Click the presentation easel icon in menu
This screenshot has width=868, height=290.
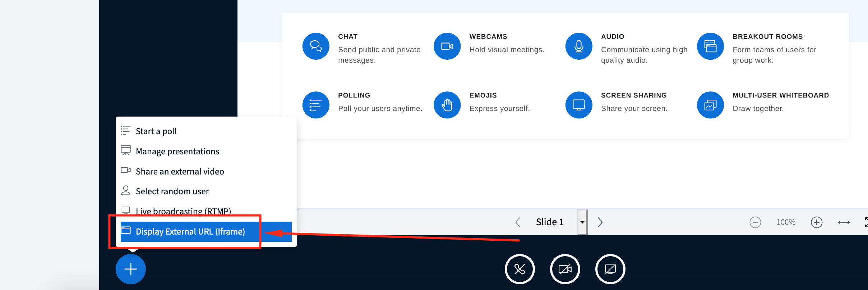coord(126,150)
